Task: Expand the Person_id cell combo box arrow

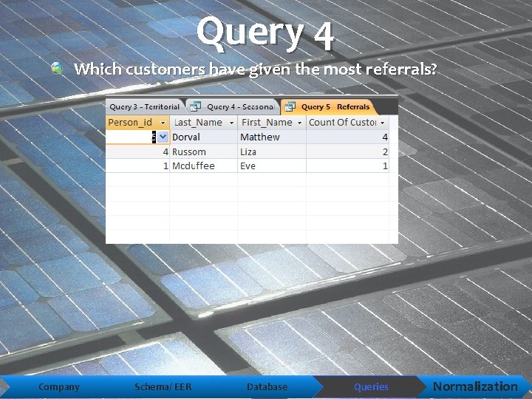Action: [x=163, y=137]
